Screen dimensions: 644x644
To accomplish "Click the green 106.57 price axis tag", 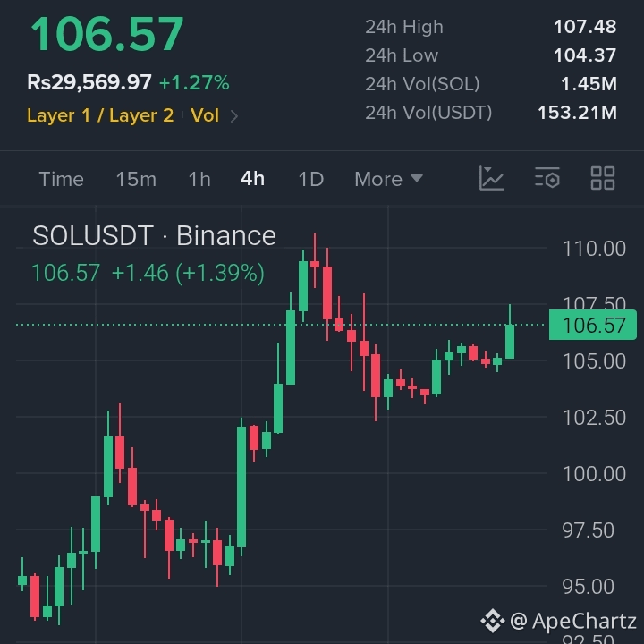I will coord(593,326).
